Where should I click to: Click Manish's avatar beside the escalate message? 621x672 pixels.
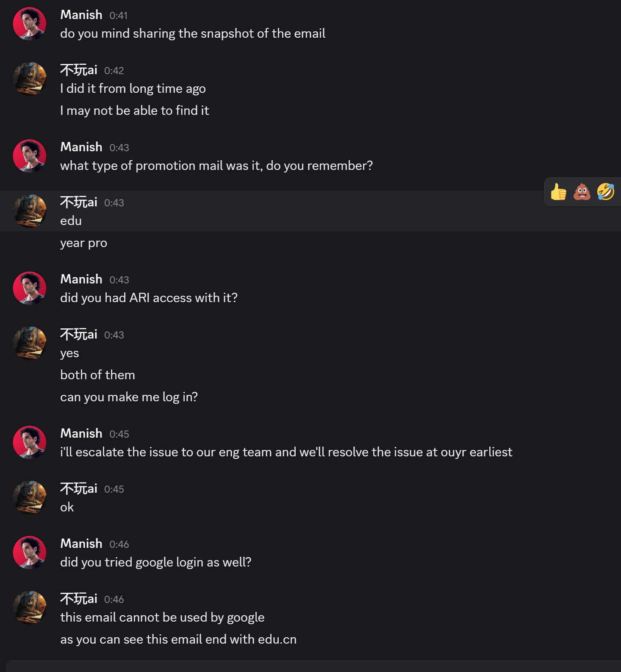[30, 443]
